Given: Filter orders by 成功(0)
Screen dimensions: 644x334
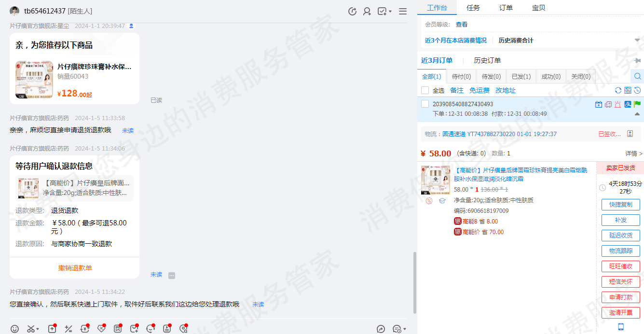Looking at the screenshot, I should (x=551, y=76).
